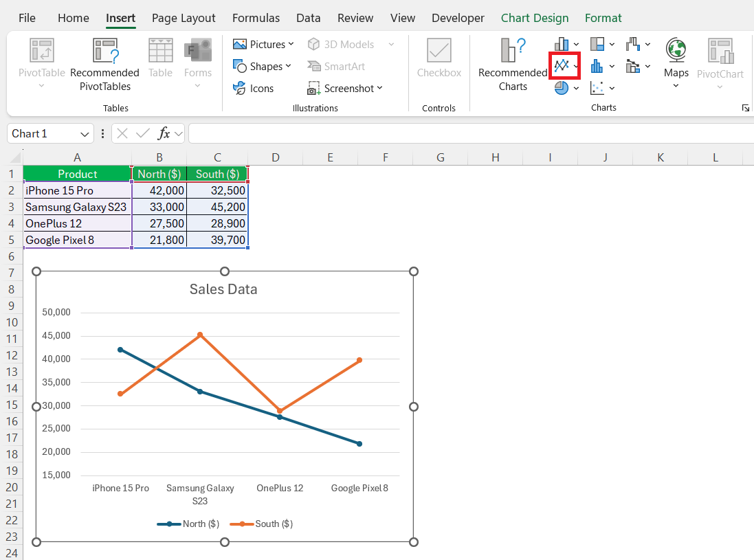The width and height of the screenshot is (754, 560).
Task: Click in the formula bar input
Action: 472,133
